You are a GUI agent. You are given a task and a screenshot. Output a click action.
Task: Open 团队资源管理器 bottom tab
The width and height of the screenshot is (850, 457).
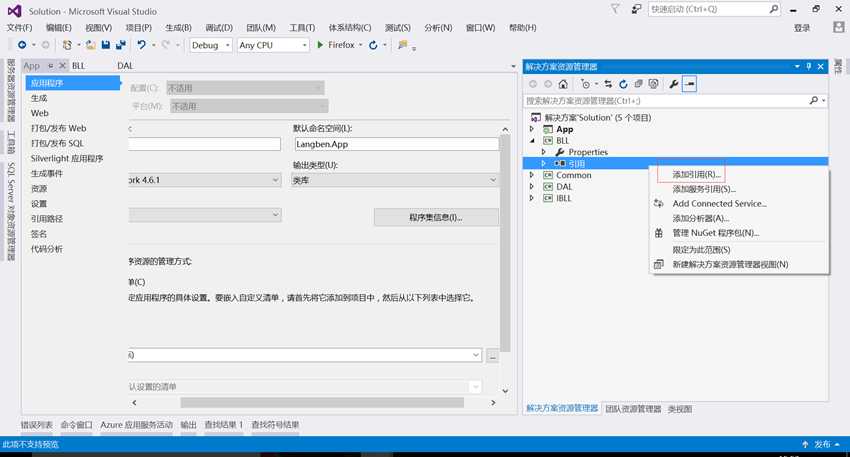point(633,409)
